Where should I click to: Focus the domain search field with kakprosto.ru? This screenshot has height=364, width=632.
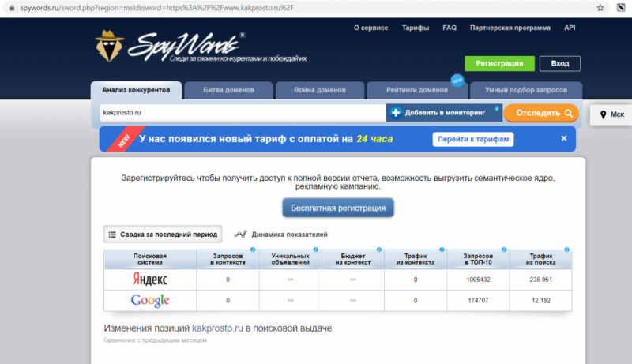pyautogui.click(x=243, y=113)
